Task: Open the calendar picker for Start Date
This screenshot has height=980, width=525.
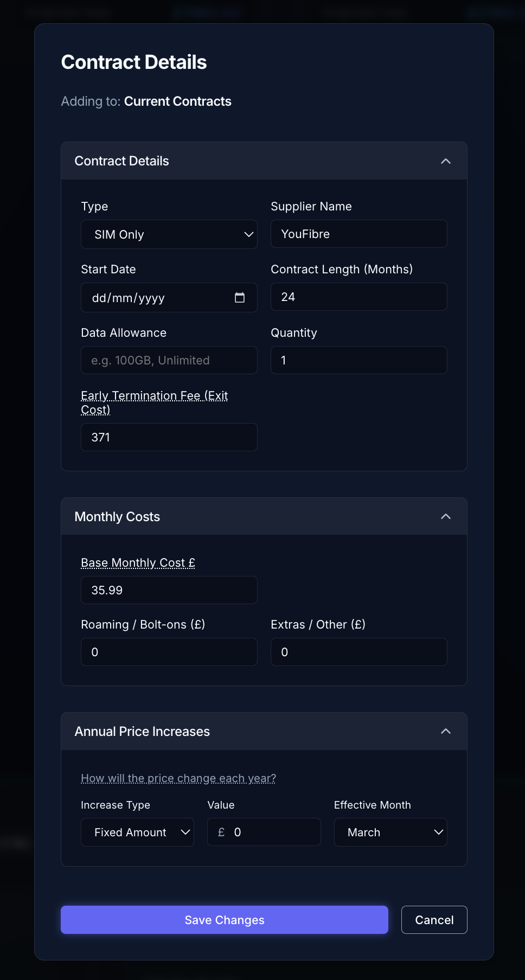Action: [x=240, y=297]
